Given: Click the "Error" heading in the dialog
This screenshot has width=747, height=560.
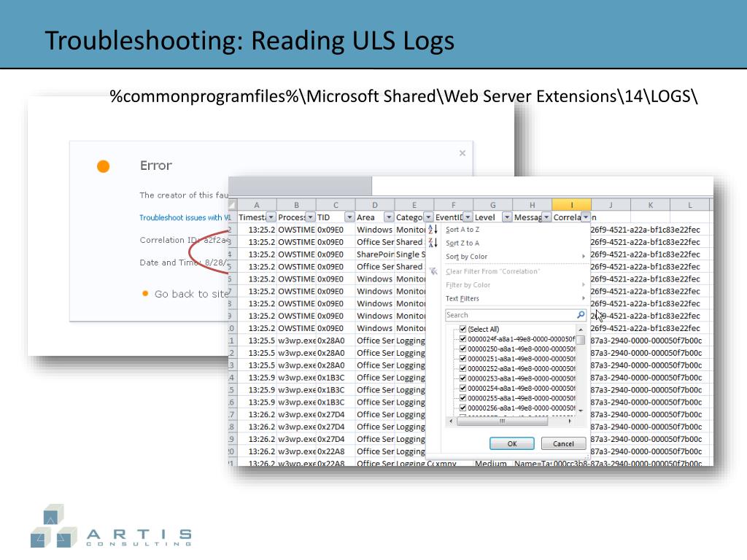Looking at the screenshot, I should coord(156,166).
